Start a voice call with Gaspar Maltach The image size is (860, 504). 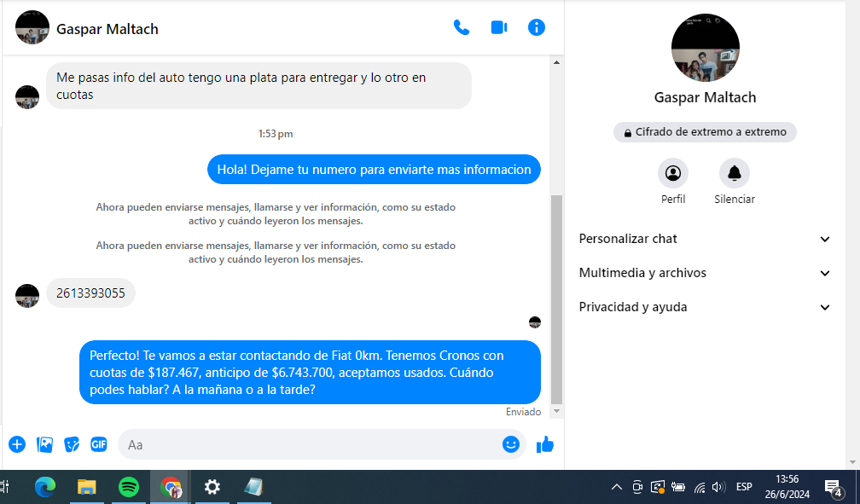pos(462,27)
